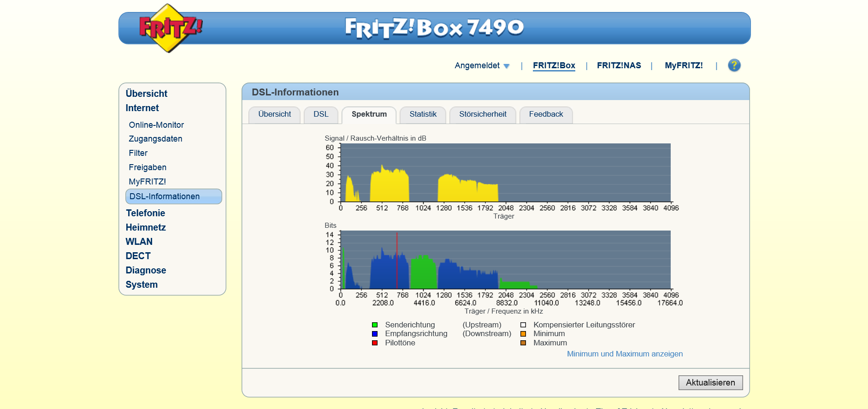Viewport: 868px width, 409px height.
Task: Open Diagnose in the sidebar
Action: pyautogui.click(x=146, y=270)
